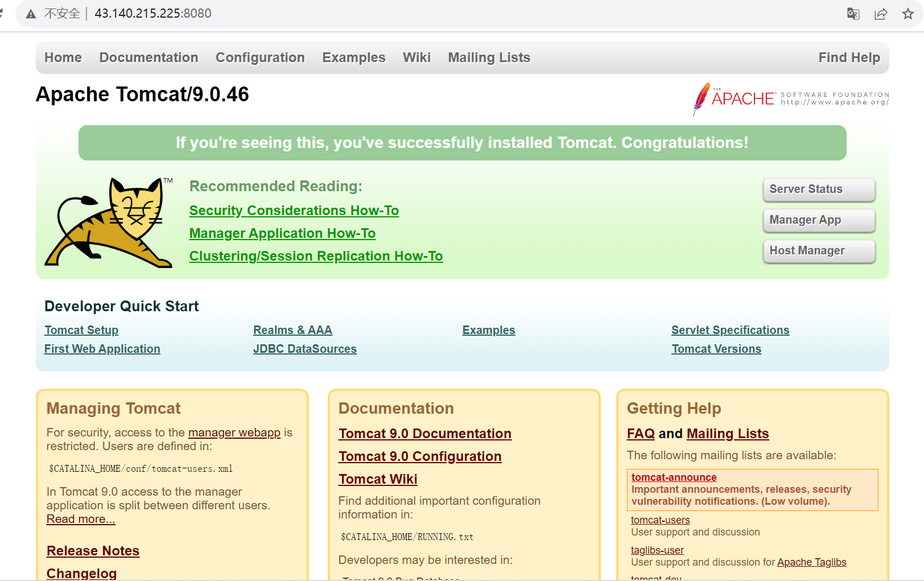Click the $CATALINA_HOME/RUNNING.txt path text
The height and width of the screenshot is (581, 924).
[407, 537]
